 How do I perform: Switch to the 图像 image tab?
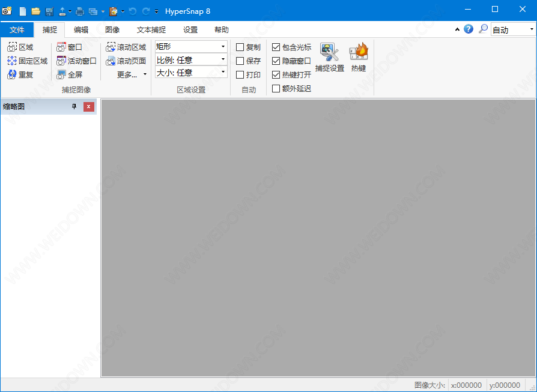tap(112, 30)
